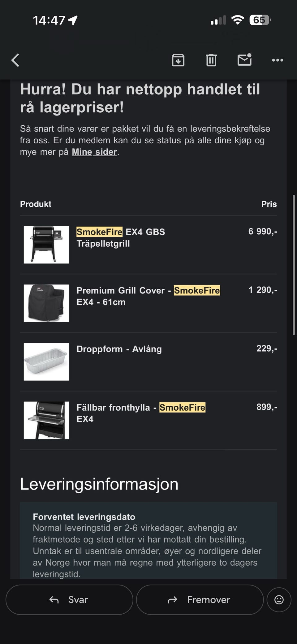This screenshot has height=644, width=297.
Task: Tap the SmokeFire EX4 GBS grill thumbnail
Action: point(46,245)
